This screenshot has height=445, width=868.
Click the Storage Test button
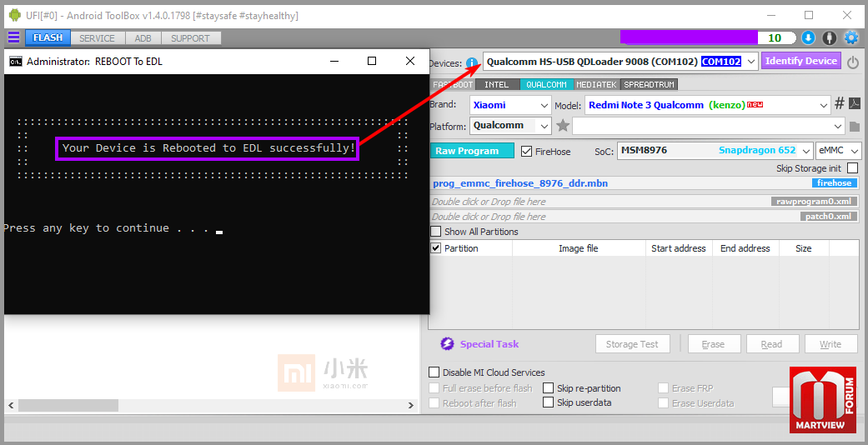pos(632,343)
